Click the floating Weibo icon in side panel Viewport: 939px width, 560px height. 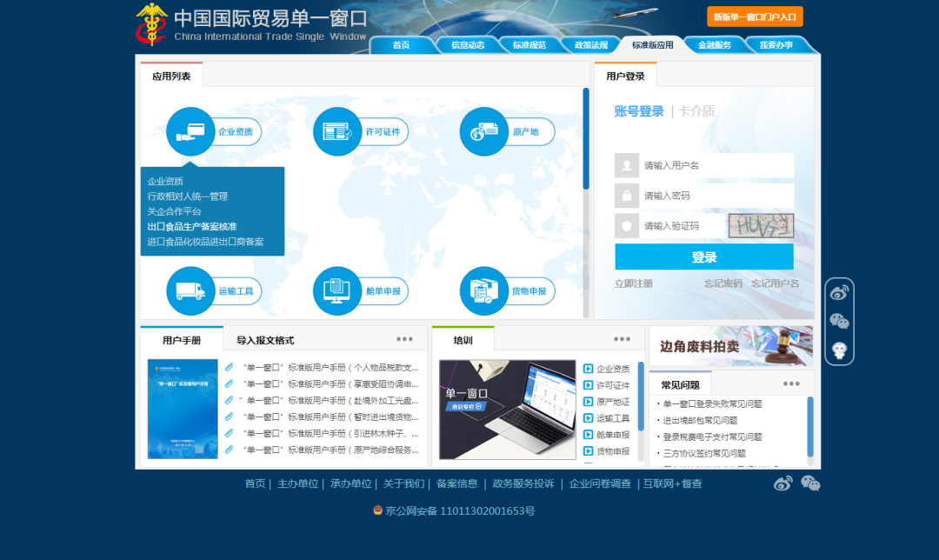point(839,293)
